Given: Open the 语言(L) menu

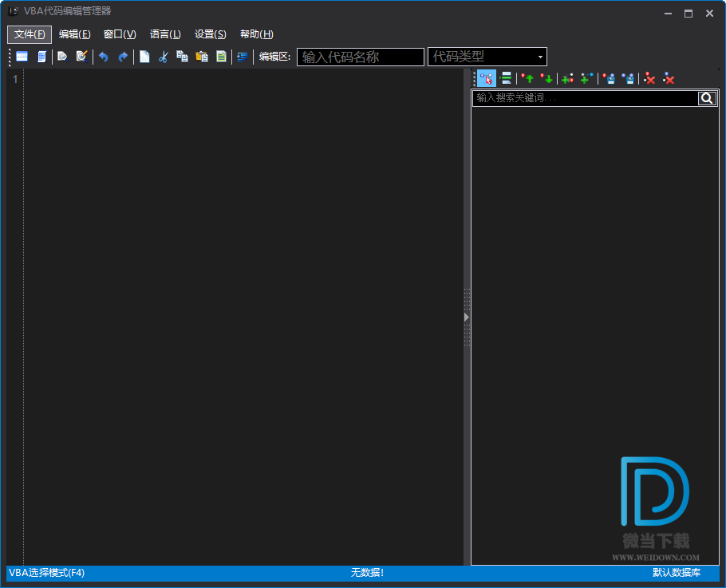Looking at the screenshot, I should pos(165,34).
